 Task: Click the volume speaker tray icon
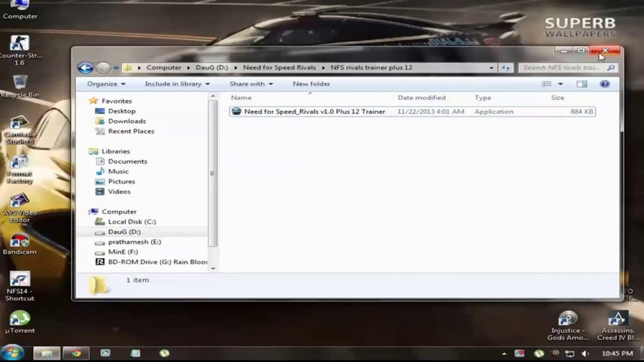[x=585, y=353]
